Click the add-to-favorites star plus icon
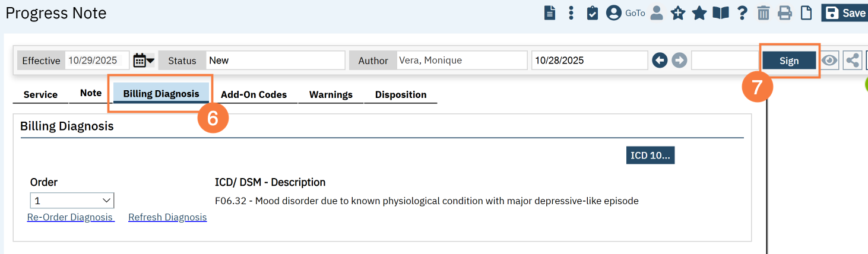 [x=677, y=13]
